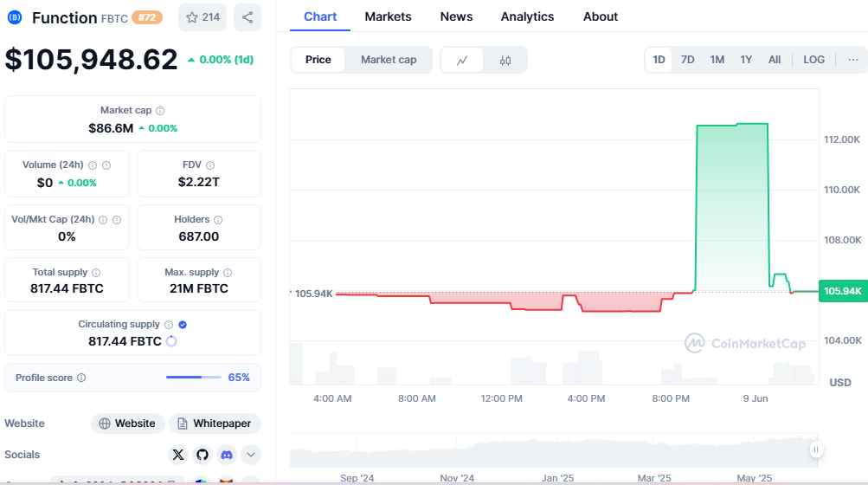The height and width of the screenshot is (485, 868).
Task: Switch chart to line view icon
Action: pyautogui.click(x=462, y=60)
